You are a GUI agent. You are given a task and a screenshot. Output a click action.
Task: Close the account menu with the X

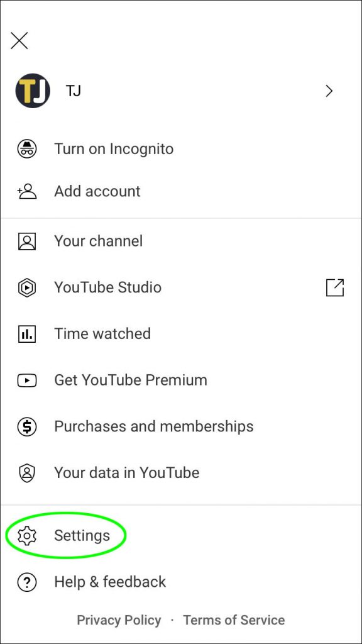coord(19,40)
